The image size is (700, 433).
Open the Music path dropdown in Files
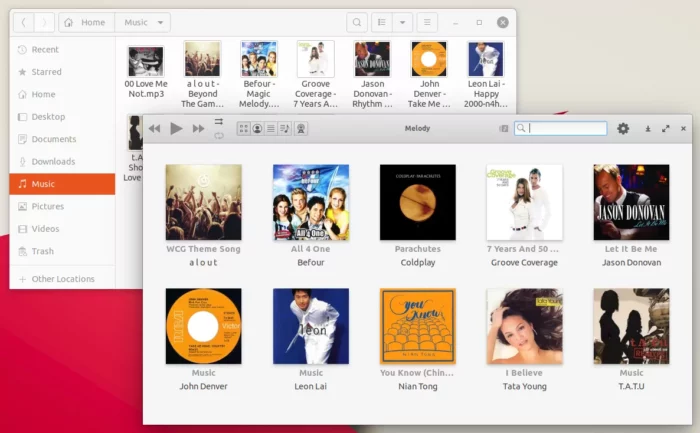tap(143, 22)
